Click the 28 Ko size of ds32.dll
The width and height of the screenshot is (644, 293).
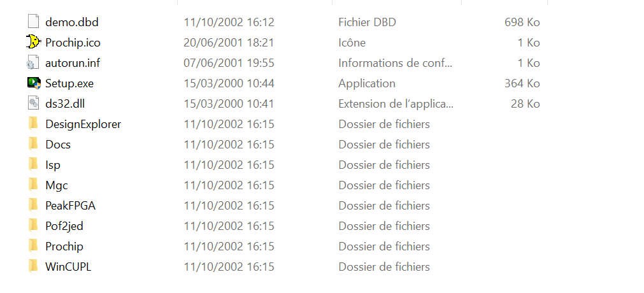(526, 104)
